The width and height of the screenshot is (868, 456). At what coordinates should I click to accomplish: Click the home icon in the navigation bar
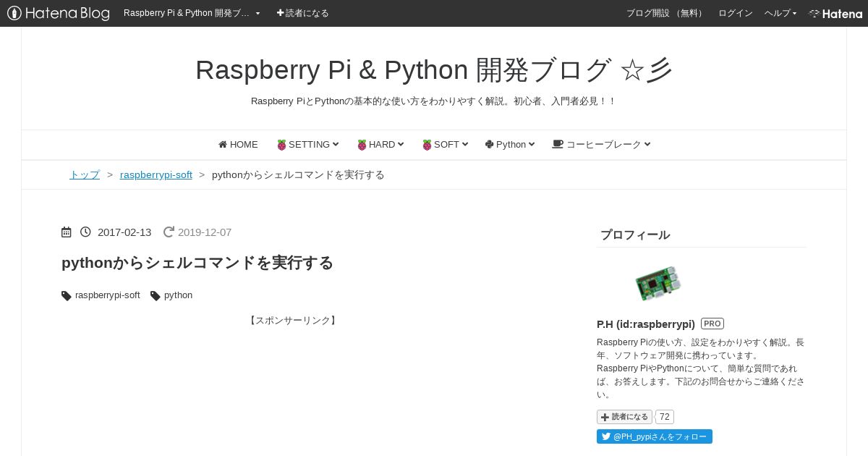(x=223, y=144)
